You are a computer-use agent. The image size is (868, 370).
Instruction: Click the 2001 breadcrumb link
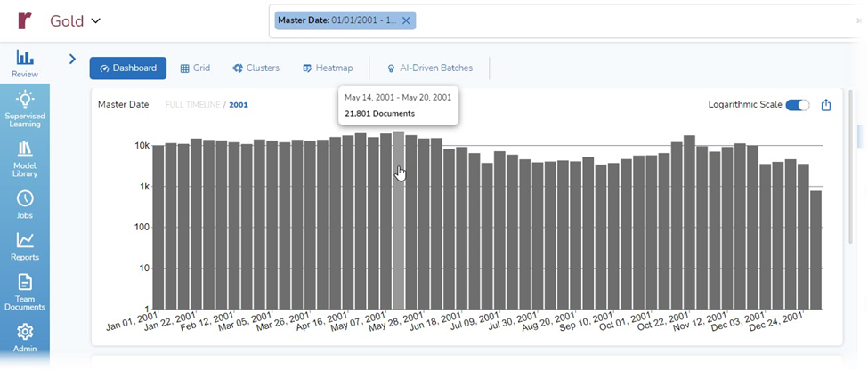coord(239,105)
